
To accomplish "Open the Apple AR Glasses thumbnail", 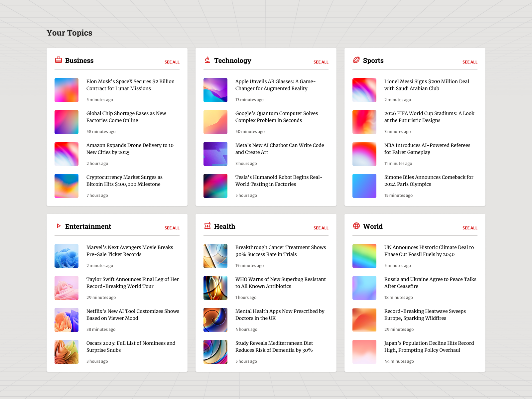I will click(215, 90).
